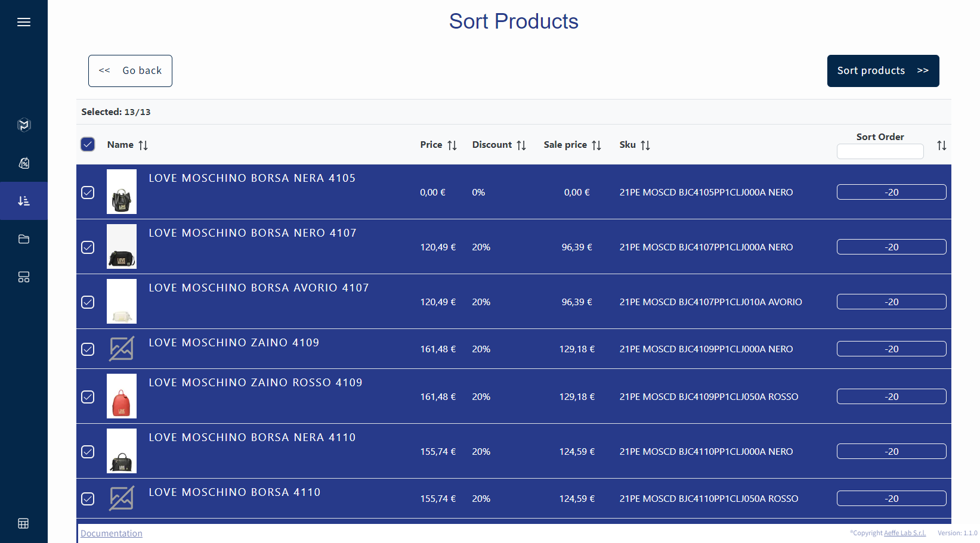The image size is (980, 543).
Task: Edit sort order for BORSA NERA 4105
Action: (x=891, y=192)
